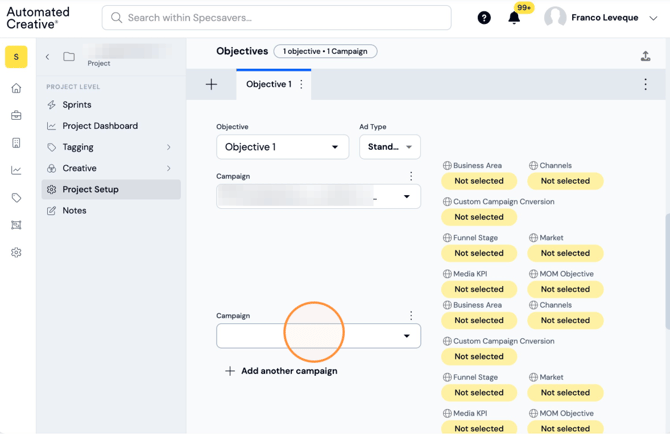The width and height of the screenshot is (670, 437).
Task: Open Creative menu item
Action: tap(79, 168)
